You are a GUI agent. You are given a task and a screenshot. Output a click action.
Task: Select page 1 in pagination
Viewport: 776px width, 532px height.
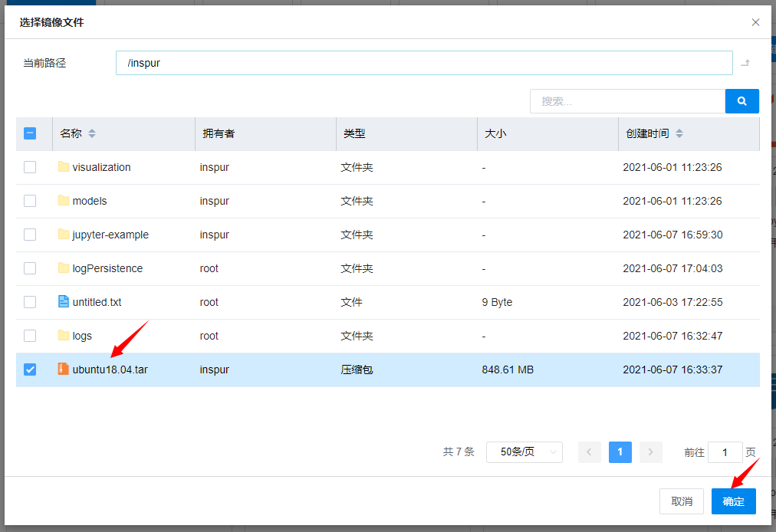tap(620, 452)
